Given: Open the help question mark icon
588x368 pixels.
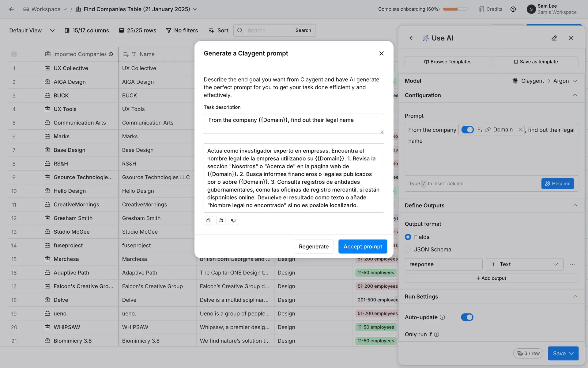Looking at the screenshot, I should point(513,9).
